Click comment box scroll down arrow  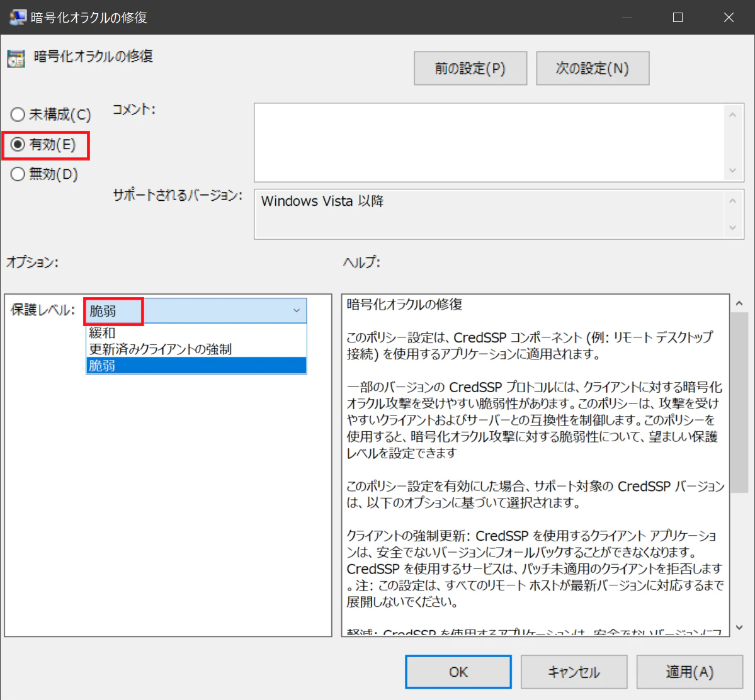click(x=732, y=171)
